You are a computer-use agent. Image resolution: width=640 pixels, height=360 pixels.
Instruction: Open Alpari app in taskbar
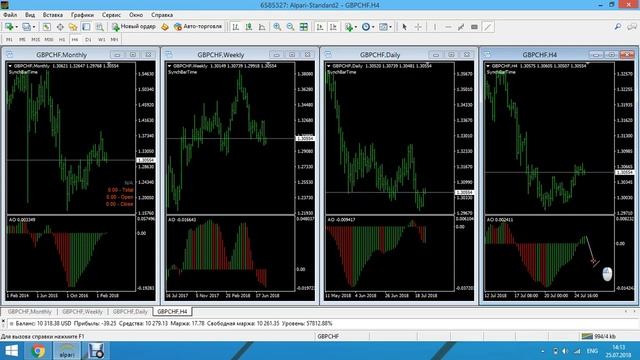tap(67, 351)
